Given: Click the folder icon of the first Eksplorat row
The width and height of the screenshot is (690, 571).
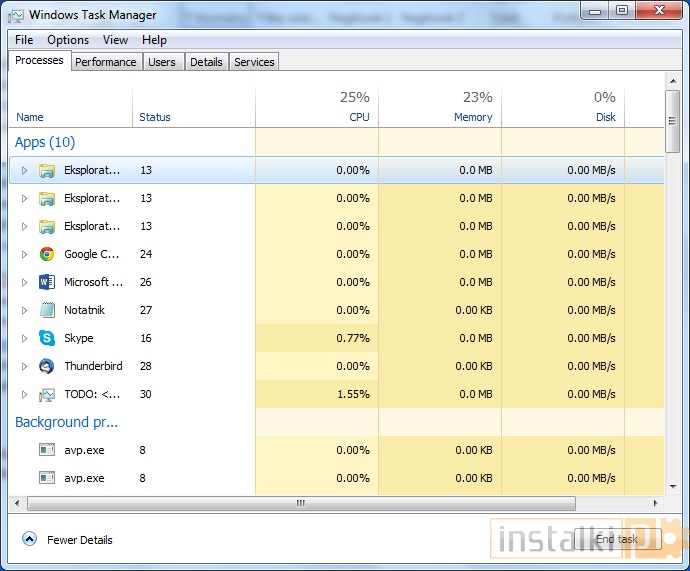Looking at the screenshot, I should [47, 170].
